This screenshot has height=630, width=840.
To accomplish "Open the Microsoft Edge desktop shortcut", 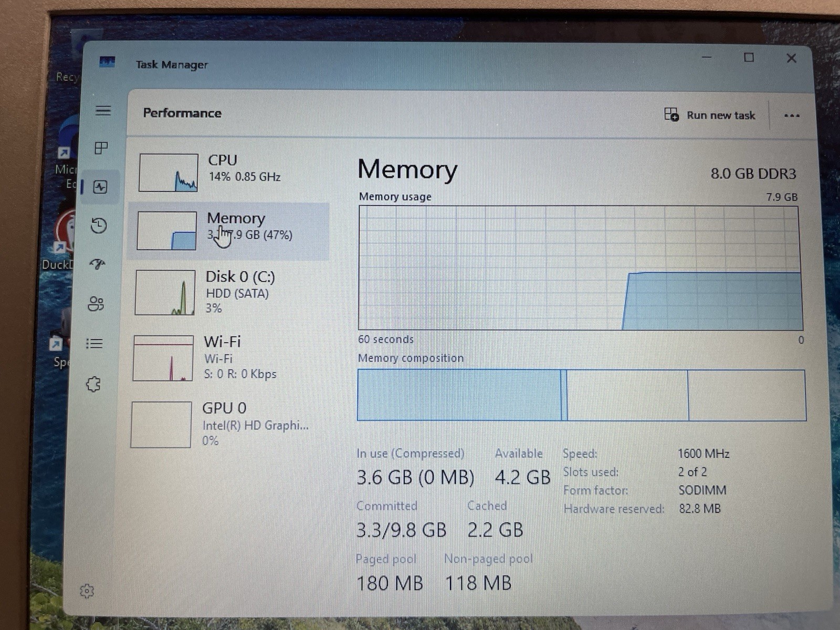I will point(67,152).
